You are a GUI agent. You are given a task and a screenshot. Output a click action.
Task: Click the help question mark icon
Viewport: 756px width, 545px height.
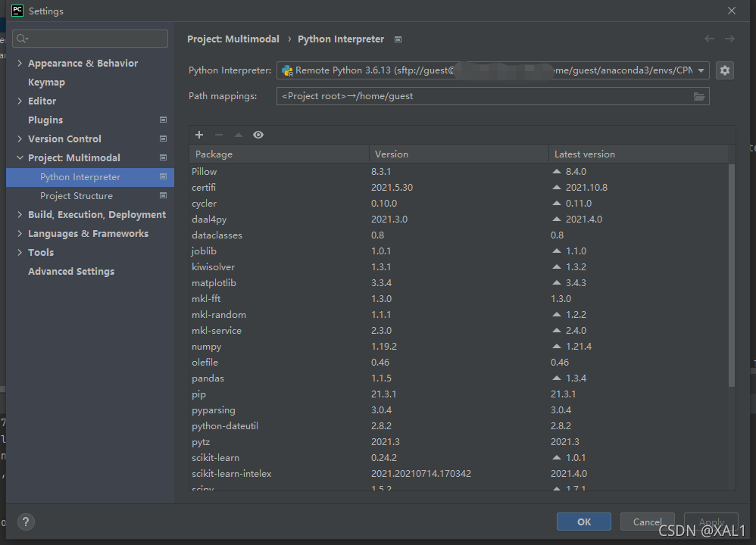pyautogui.click(x=26, y=522)
